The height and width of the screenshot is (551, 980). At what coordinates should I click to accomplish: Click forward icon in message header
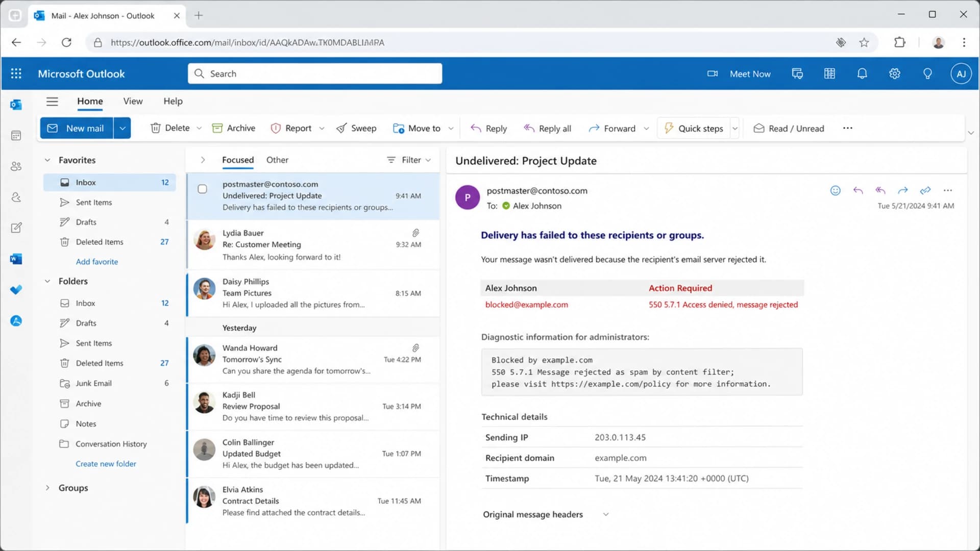tap(903, 190)
